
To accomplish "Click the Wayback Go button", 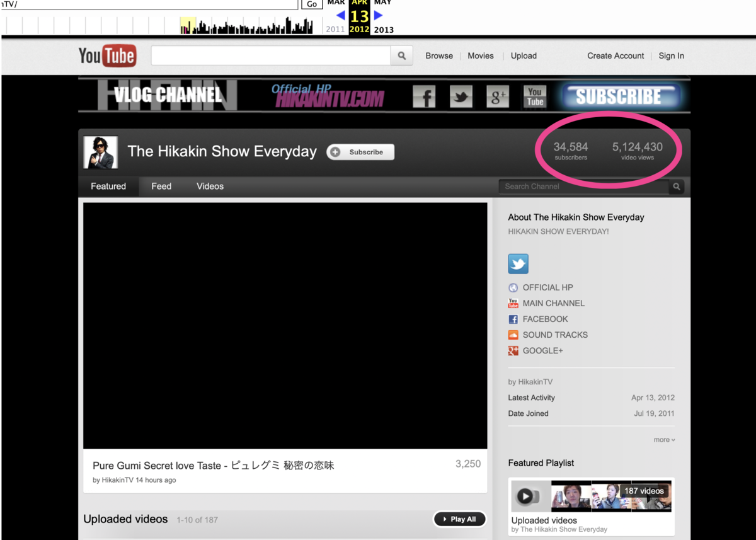I will pyautogui.click(x=312, y=4).
